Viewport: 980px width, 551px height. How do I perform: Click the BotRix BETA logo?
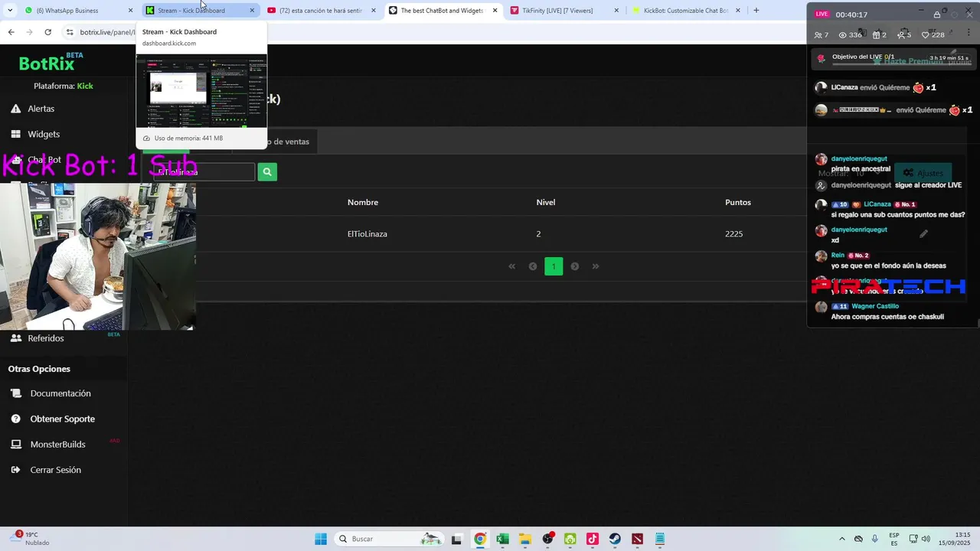[51, 63]
